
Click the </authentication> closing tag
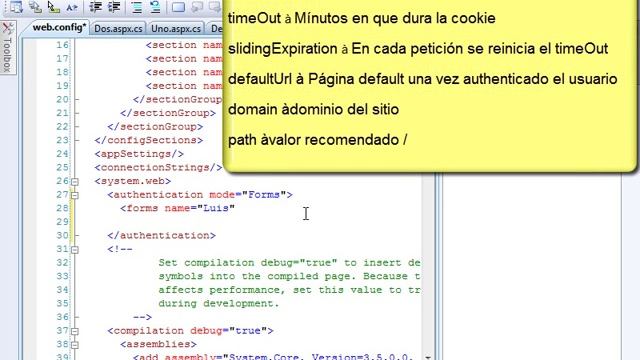(x=162, y=236)
